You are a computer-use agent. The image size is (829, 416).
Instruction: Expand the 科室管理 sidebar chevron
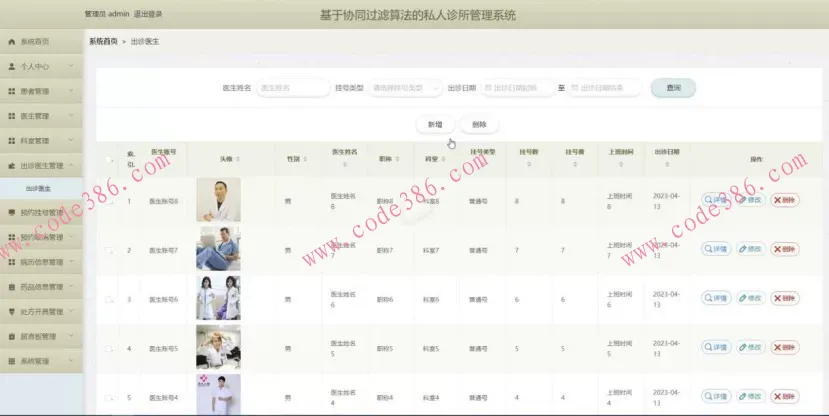(x=71, y=141)
